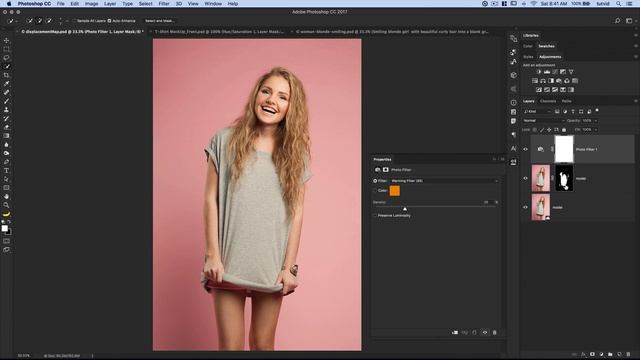Choose Subtract from selection brush mode
The image size is (640, 360).
point(49,21)
